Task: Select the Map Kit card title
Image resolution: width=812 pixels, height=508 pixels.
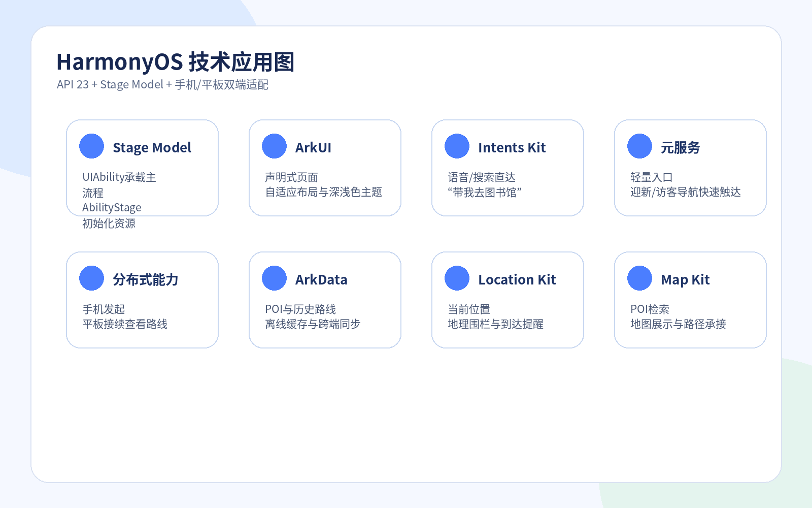Action: (685, 280)
